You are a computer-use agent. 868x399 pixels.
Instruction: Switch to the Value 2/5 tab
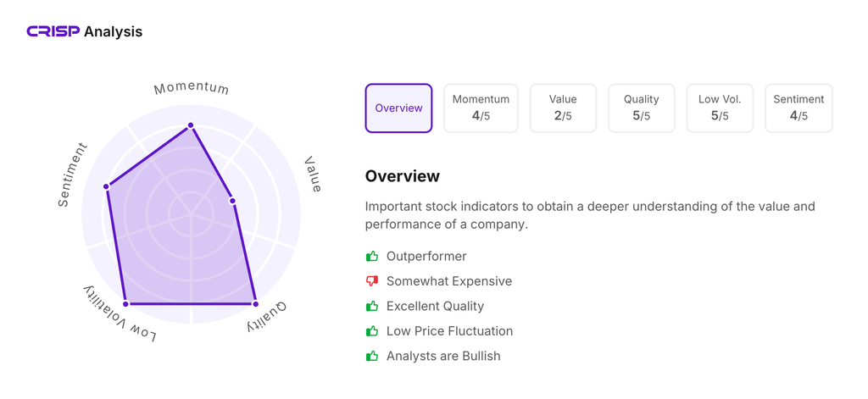click(563, 108)
